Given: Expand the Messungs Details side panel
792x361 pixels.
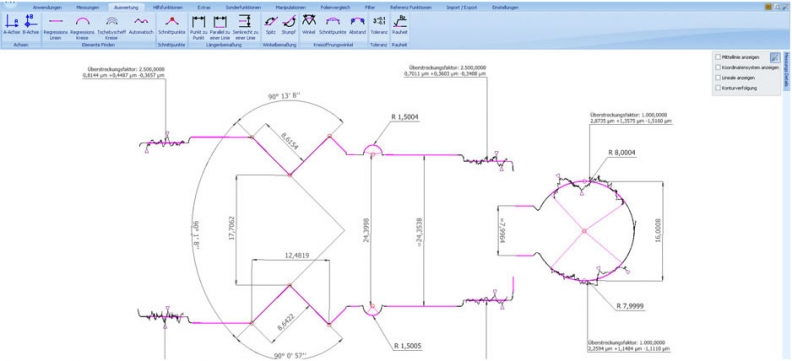Looking at the screenshot, I should [786, 72].
